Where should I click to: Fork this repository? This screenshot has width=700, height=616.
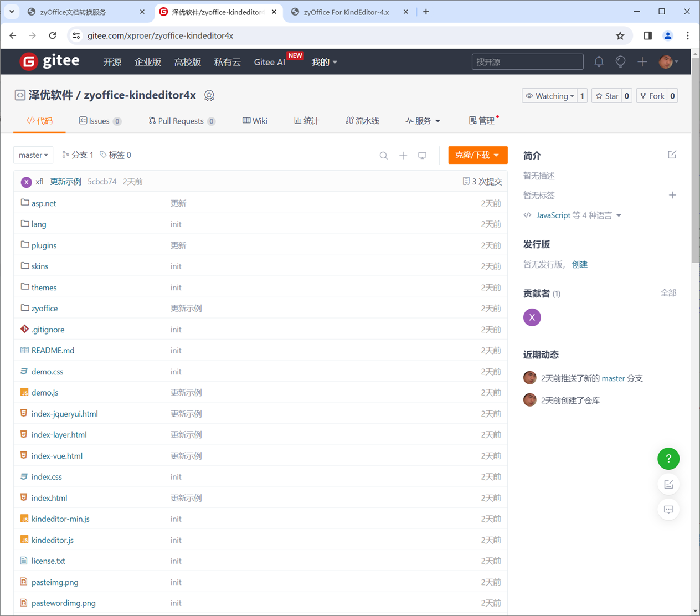[653, 95]
